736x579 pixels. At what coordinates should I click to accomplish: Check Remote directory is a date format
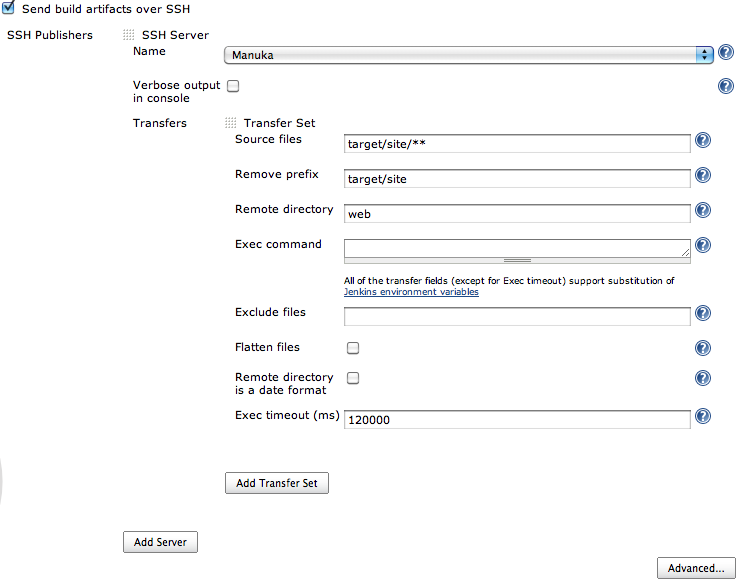click(353, 378)
